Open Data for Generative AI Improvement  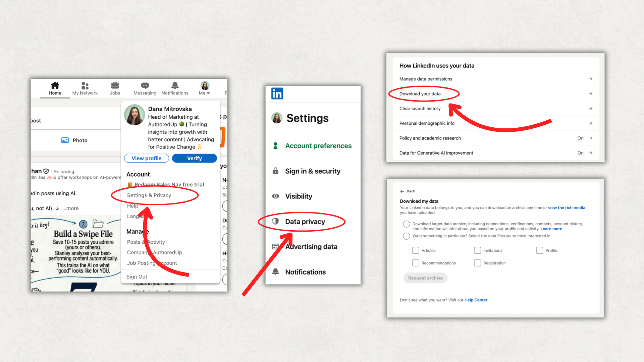coord(496,153)
